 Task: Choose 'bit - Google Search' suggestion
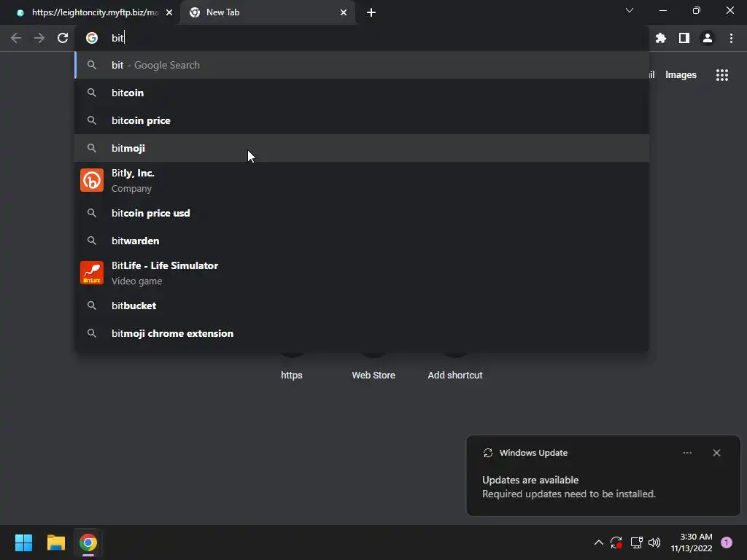362,65
